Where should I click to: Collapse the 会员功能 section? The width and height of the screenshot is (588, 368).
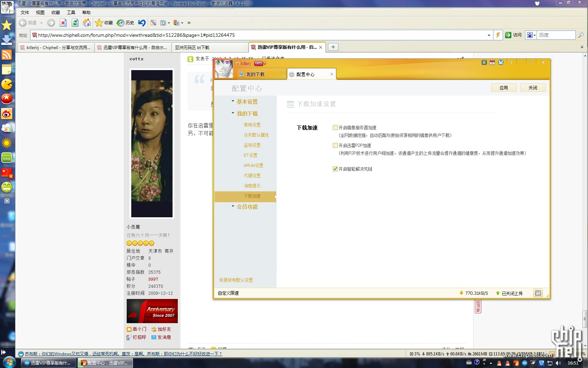233,206
